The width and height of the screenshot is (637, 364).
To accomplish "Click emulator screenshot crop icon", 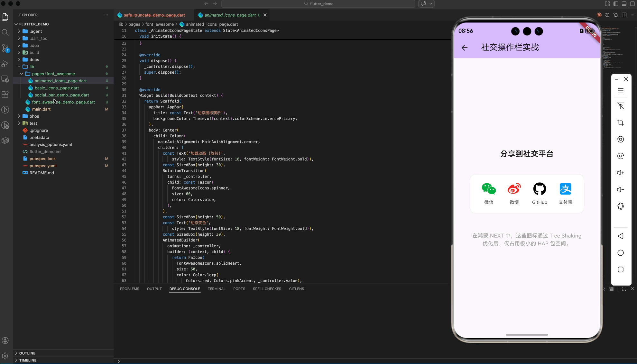I will 621,123.
